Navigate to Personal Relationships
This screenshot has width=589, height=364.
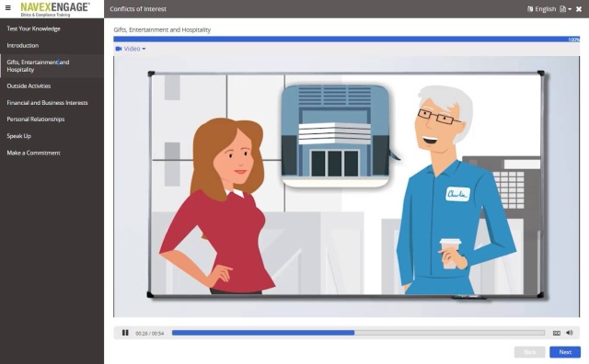click(36, 119)
